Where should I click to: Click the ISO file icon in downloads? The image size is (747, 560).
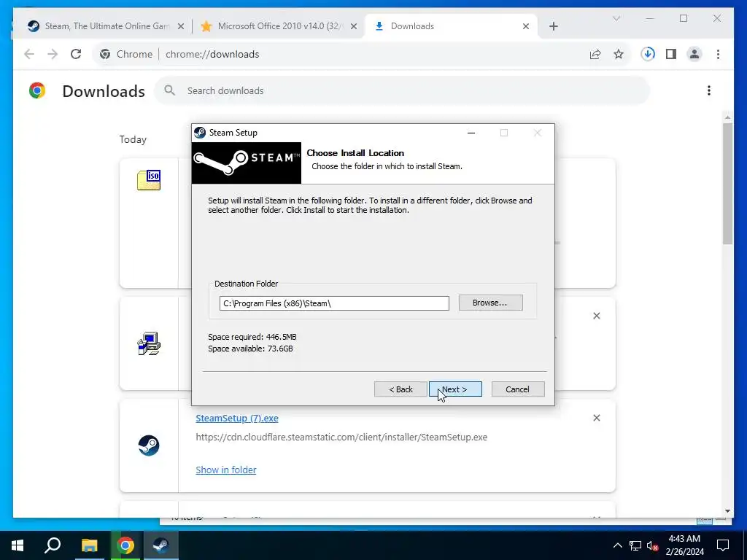coord(149,180)
